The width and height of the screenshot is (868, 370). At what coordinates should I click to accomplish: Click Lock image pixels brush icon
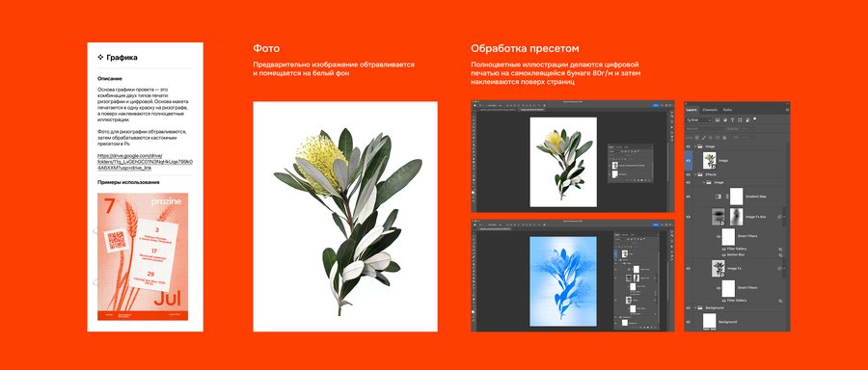(x=704, y=137)
